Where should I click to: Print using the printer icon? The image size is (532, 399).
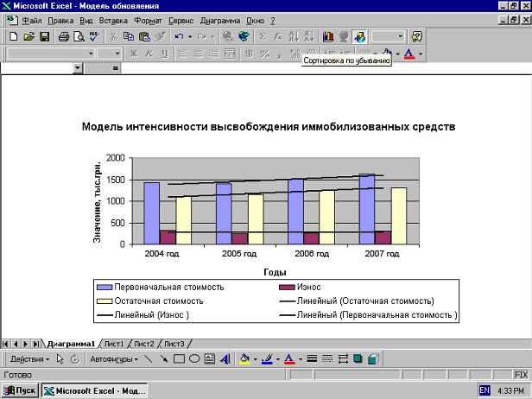click(x=63, y=36)
